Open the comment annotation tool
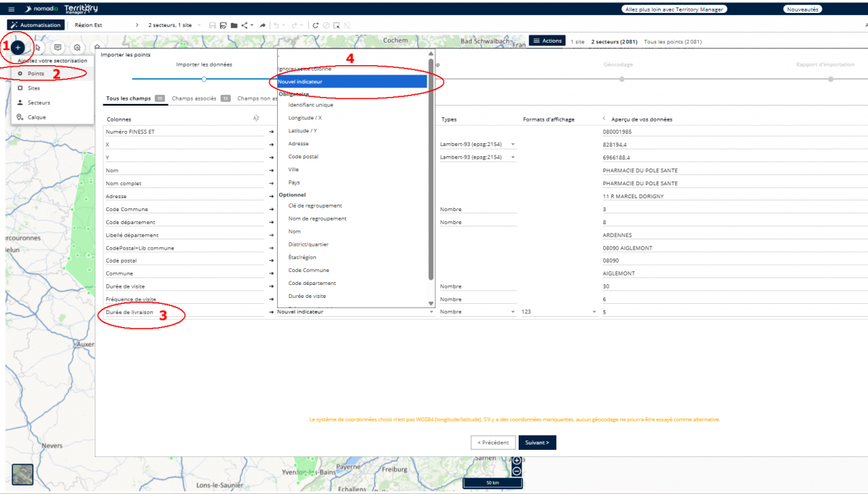This screenshot has height=494, width=868. tap(57, 47)
